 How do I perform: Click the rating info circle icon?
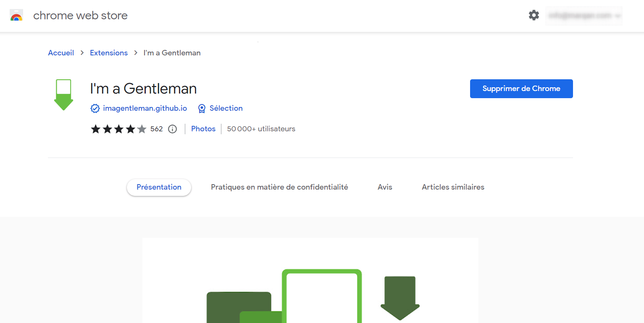[x=172, y=129]
